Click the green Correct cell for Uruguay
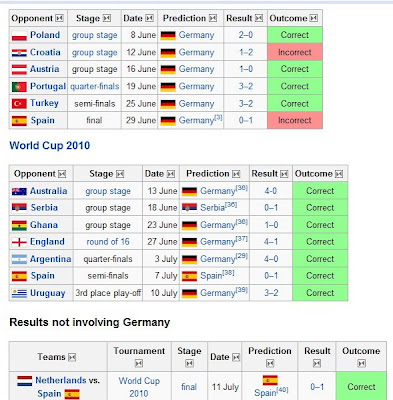 tap(320, 293)
